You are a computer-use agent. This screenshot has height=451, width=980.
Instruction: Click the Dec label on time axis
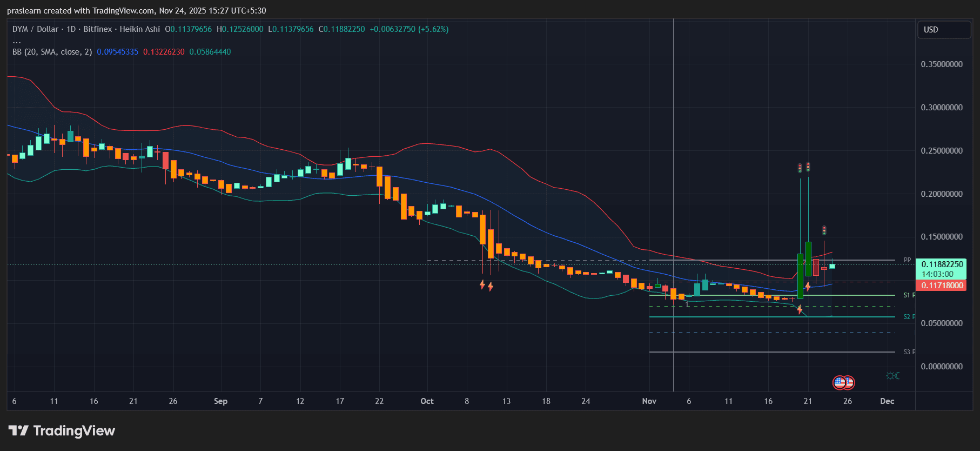tap(887, 401)
